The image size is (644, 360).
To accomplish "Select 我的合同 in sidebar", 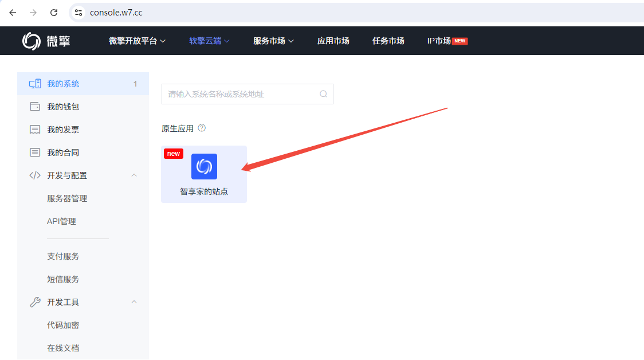I will tap(83, 152).
